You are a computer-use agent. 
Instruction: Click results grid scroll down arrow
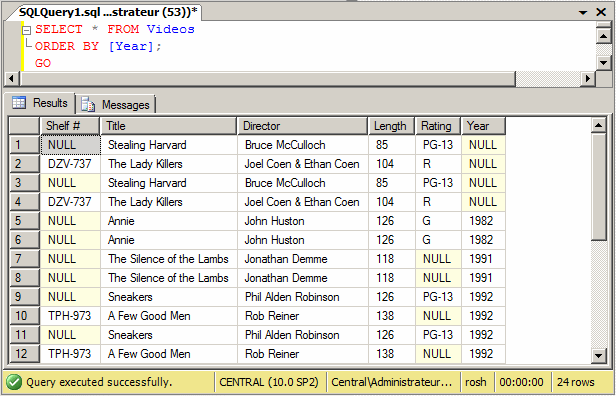[x=598, y=356]
